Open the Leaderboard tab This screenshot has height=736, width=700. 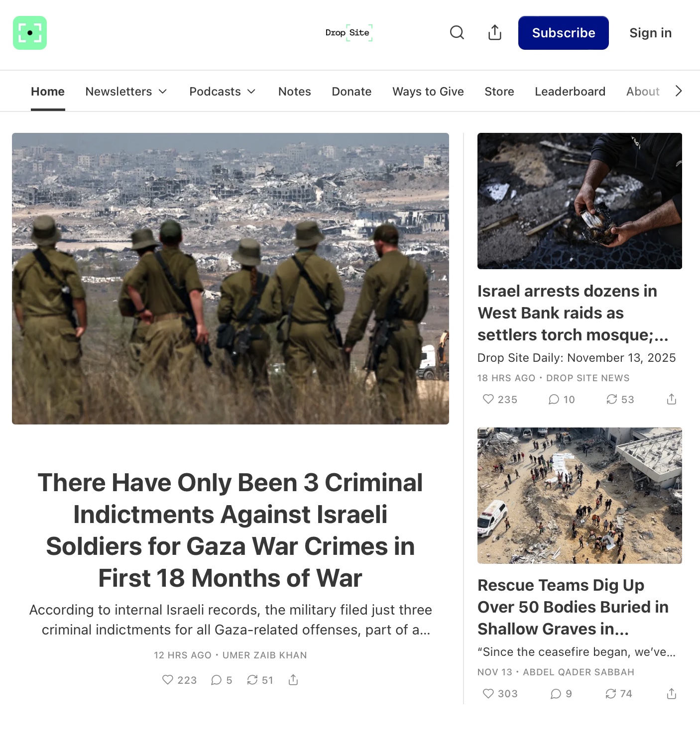[570, 92]
